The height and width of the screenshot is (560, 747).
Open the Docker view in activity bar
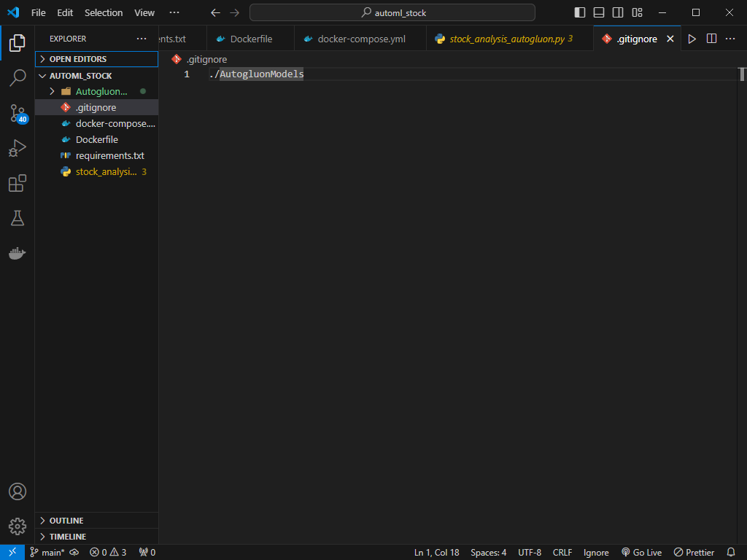coord(18,253)
